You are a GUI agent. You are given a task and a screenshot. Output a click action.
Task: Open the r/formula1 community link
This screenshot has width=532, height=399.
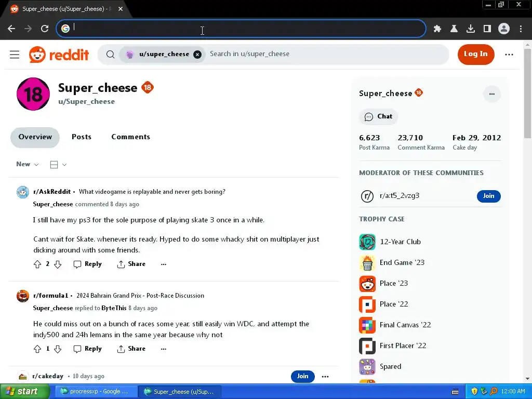(x=50, y=296)
